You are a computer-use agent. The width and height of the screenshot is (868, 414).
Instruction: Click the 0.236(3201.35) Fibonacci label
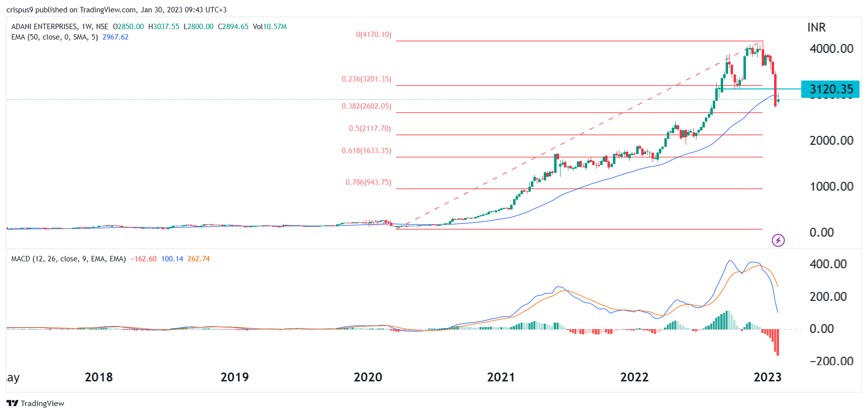point(366,79)
